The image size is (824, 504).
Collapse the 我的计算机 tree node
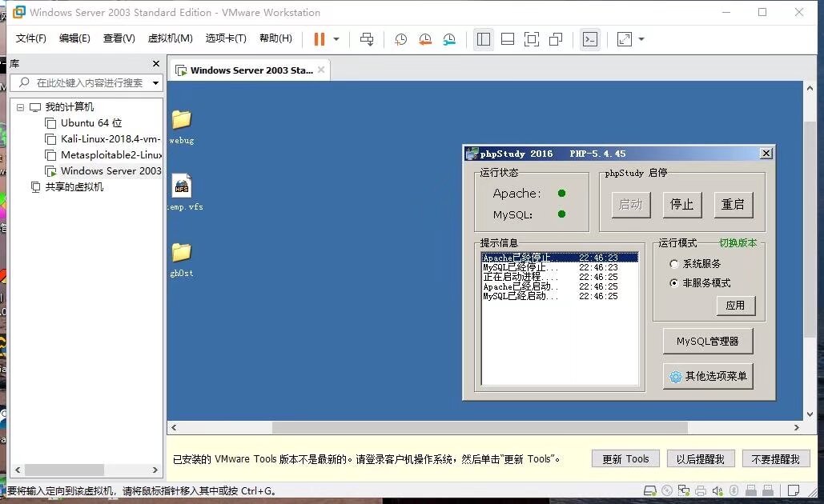click(x=20, y=107)
